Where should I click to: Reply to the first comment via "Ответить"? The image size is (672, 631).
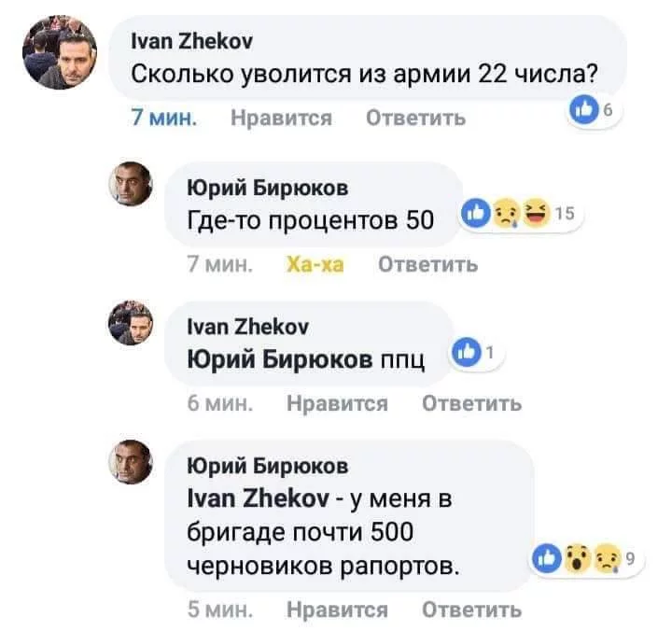click(x=415, y=119)
